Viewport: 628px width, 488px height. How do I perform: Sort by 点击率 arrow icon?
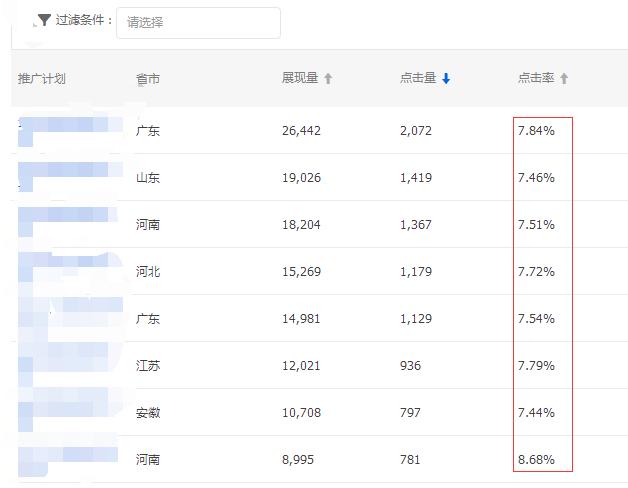coord(564,79)
